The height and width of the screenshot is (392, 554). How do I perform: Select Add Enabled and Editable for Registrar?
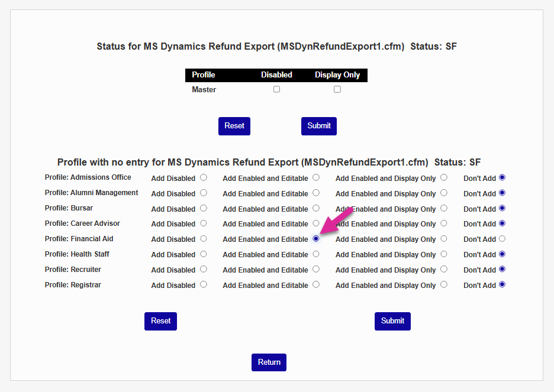click(x=316, y=284)
